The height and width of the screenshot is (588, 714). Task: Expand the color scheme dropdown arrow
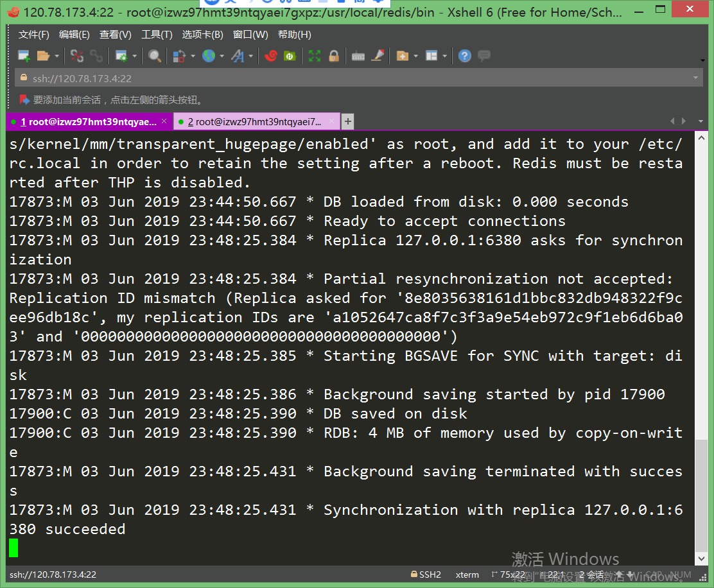(x=193, y=56)
